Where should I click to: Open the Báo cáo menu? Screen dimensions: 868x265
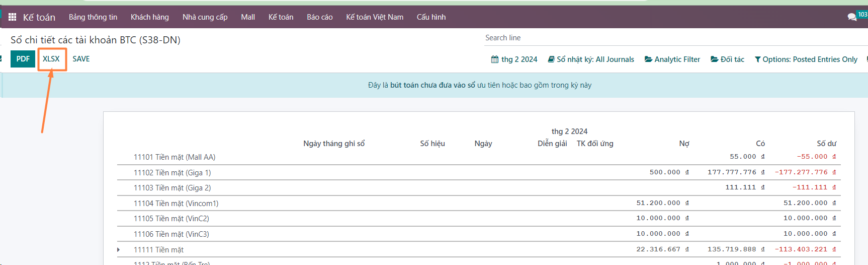(320, 17)
